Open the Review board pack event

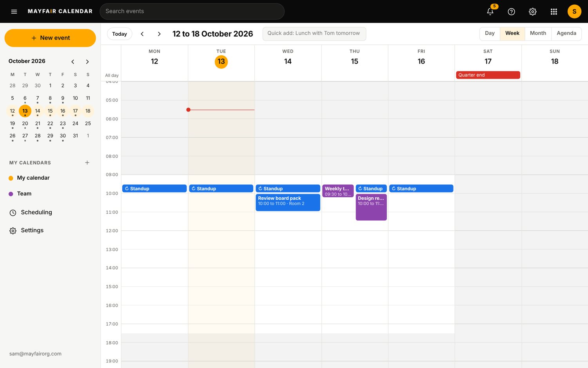click(x=288, y=202)
